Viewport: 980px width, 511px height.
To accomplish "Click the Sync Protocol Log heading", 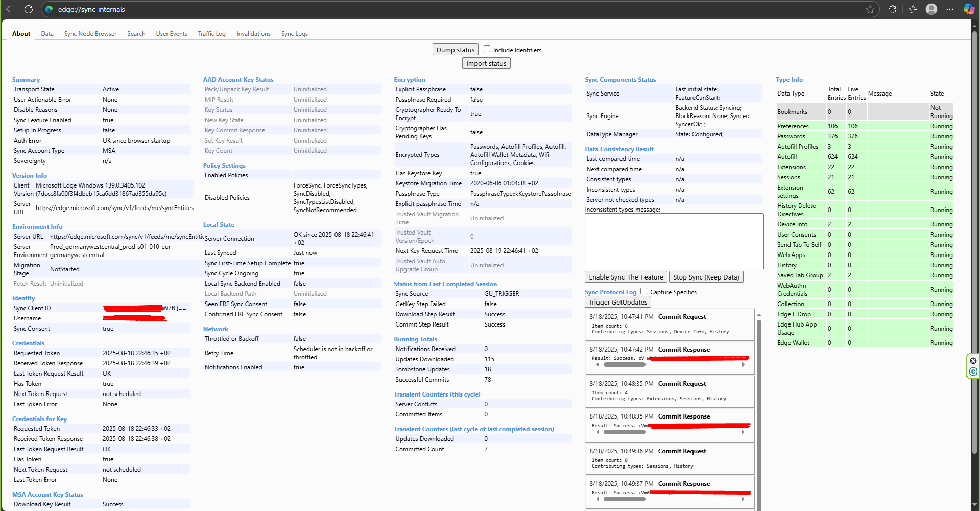I will (x=611, y=292).
